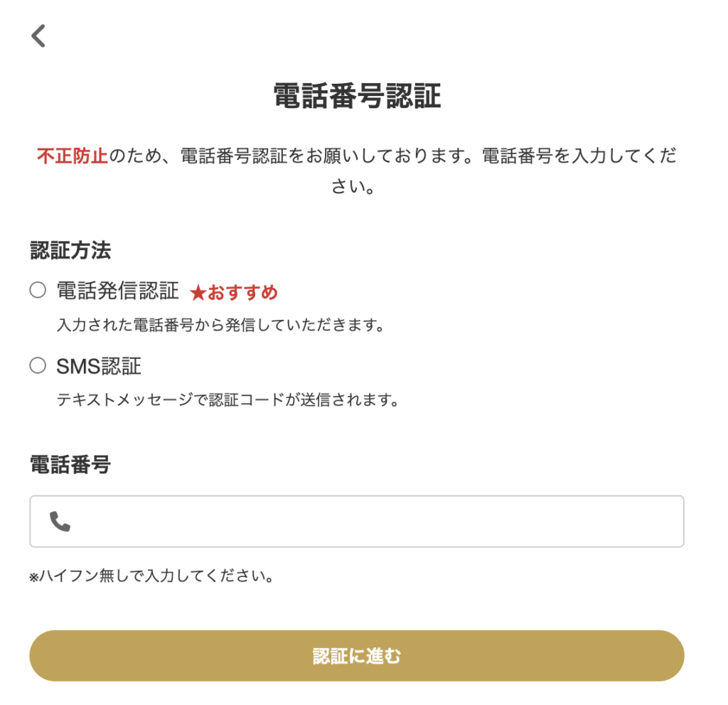The height and width of the screenshot is (705, 728).
Task: Click the gold proceed-to-verification button
Action: pos(356,655)
